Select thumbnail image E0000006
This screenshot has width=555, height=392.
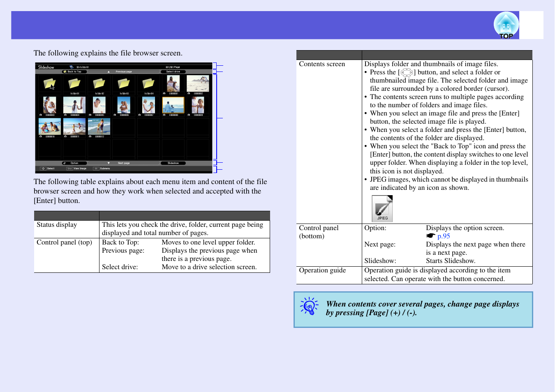124,105
